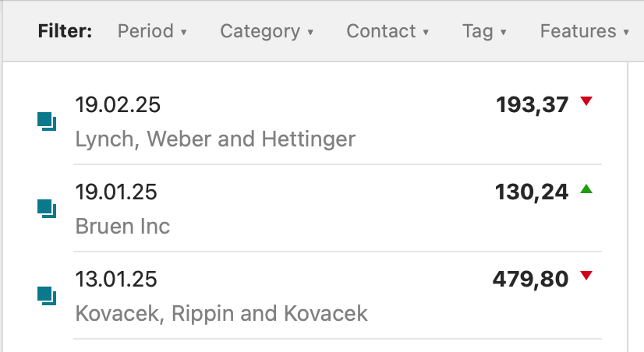Select the Lynch, Weber and Hettinger contact name

coord(215,139)
